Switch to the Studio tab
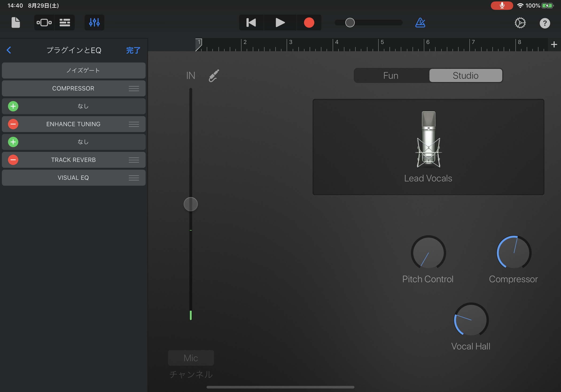Viewport: 561px width, 392px height. coord(466,75)
